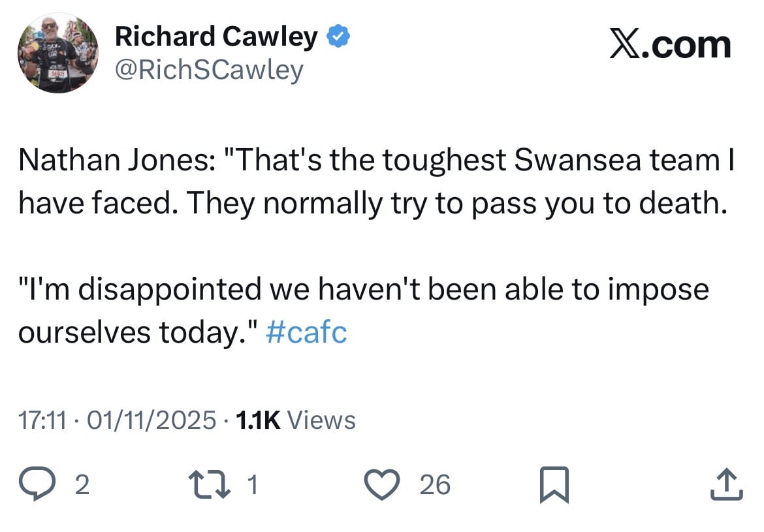This screenshot has width=764, height=532.
Task: Open Richard Cawley's profile picture
Action: click(57, 53)
